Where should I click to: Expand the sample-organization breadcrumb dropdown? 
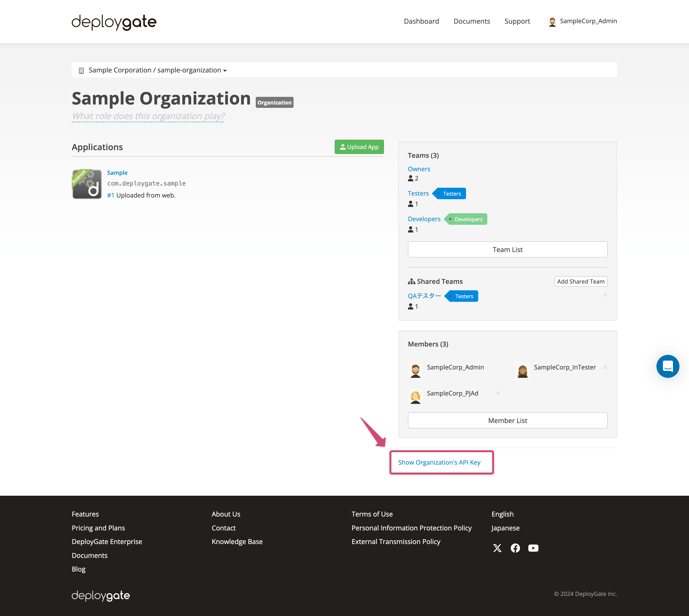[225, 70]
